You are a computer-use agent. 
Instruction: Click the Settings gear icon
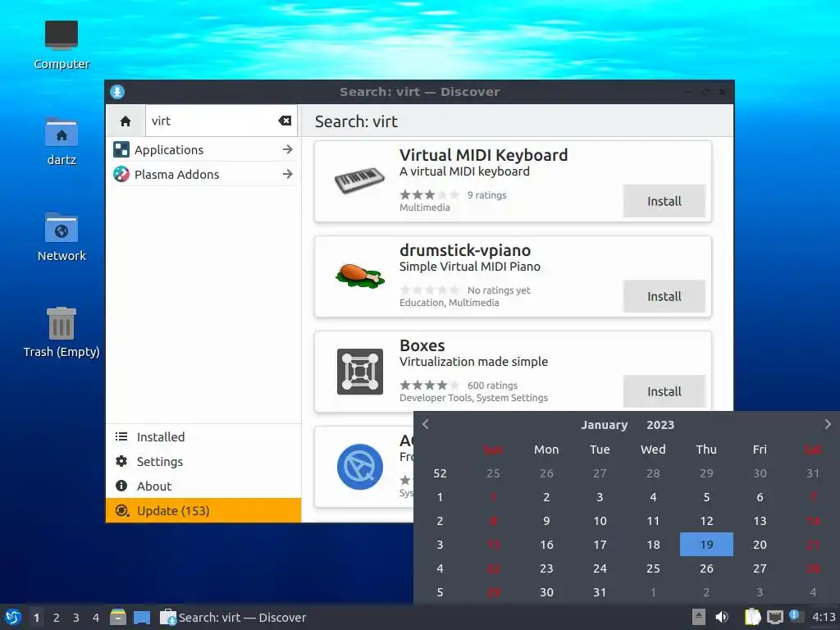pyautogui.click(x=121, y=461)
